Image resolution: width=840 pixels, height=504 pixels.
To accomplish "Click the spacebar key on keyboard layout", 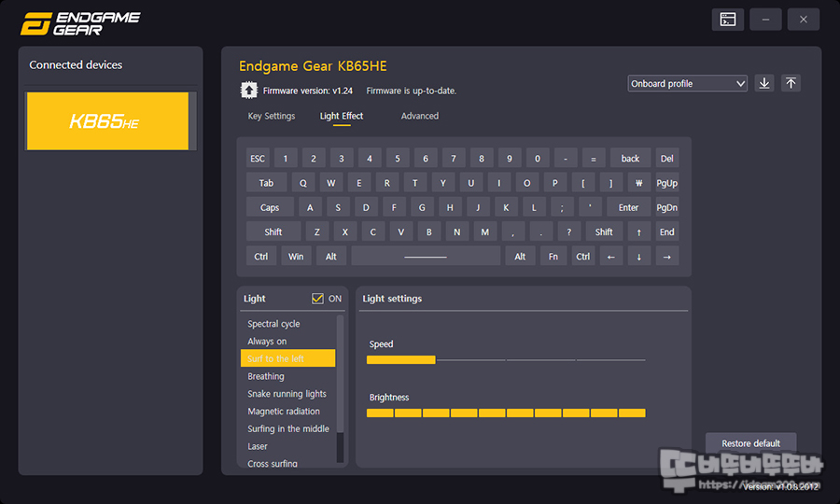I will pos(426,257).
